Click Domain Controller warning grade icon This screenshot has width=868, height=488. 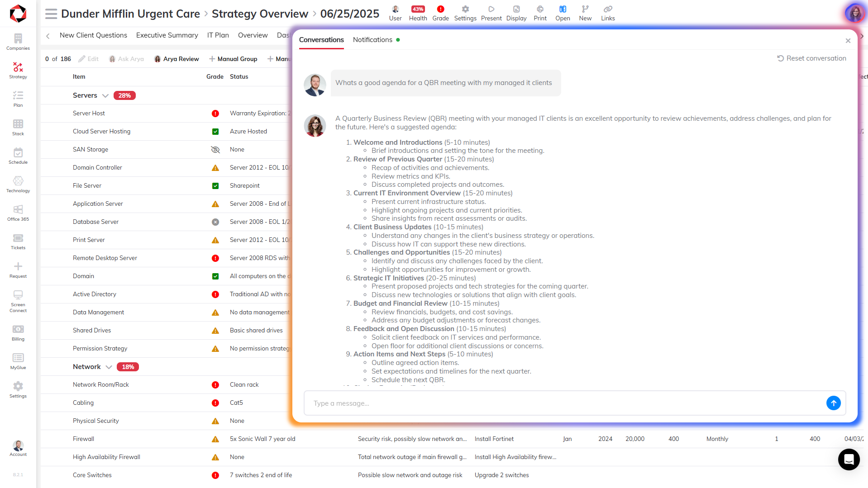tap(215, 168)
